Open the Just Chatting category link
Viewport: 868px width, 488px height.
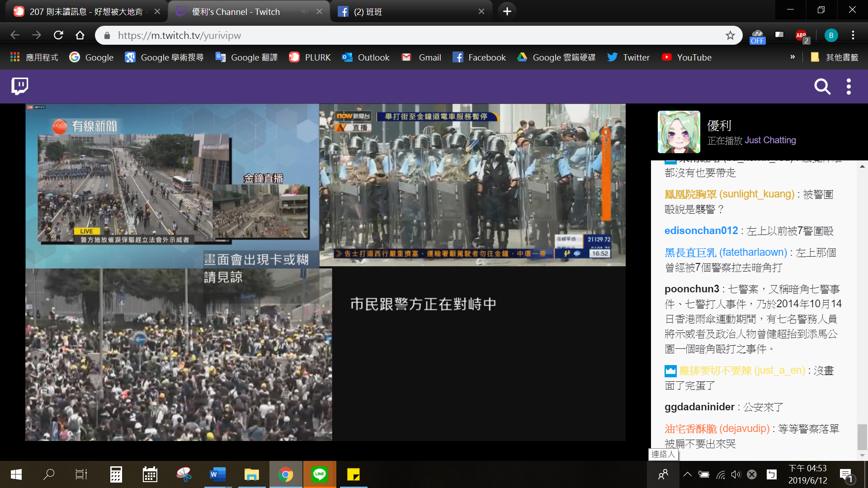770,140
